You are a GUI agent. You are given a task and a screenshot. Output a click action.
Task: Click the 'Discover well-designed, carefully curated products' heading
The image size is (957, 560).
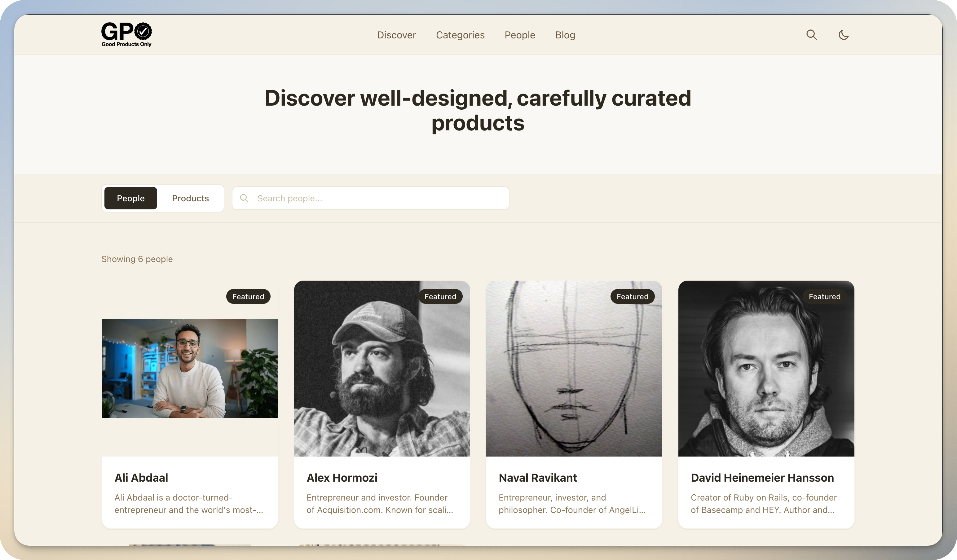click(478, 110)
